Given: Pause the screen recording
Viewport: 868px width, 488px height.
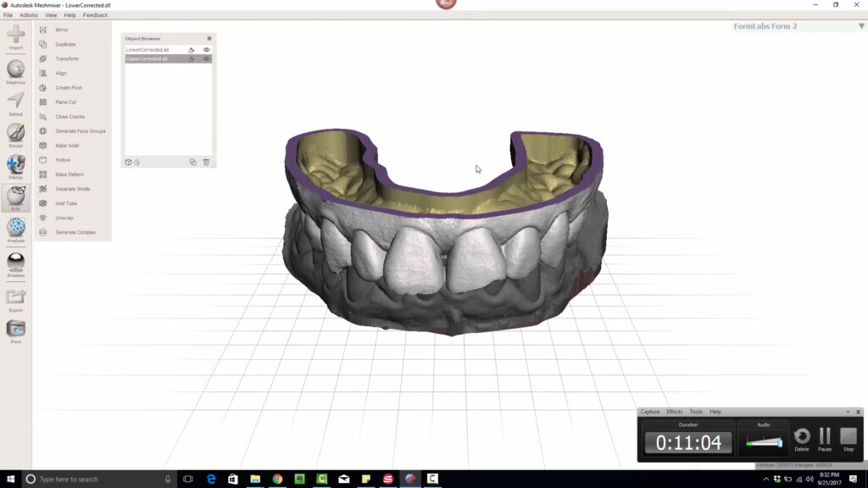Looking at the screenshot, I should 825,440.
